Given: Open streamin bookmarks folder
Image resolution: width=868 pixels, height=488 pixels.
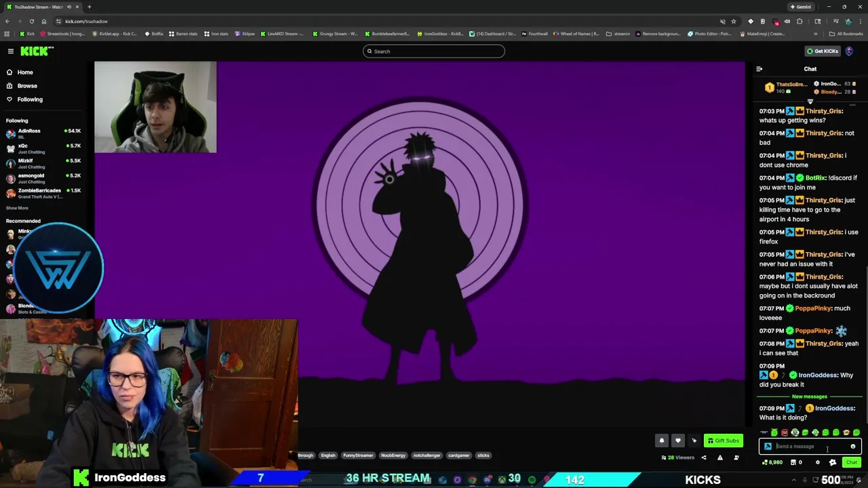Looking at the screenshot, I should pyautogui.click(x=618, y=34).
